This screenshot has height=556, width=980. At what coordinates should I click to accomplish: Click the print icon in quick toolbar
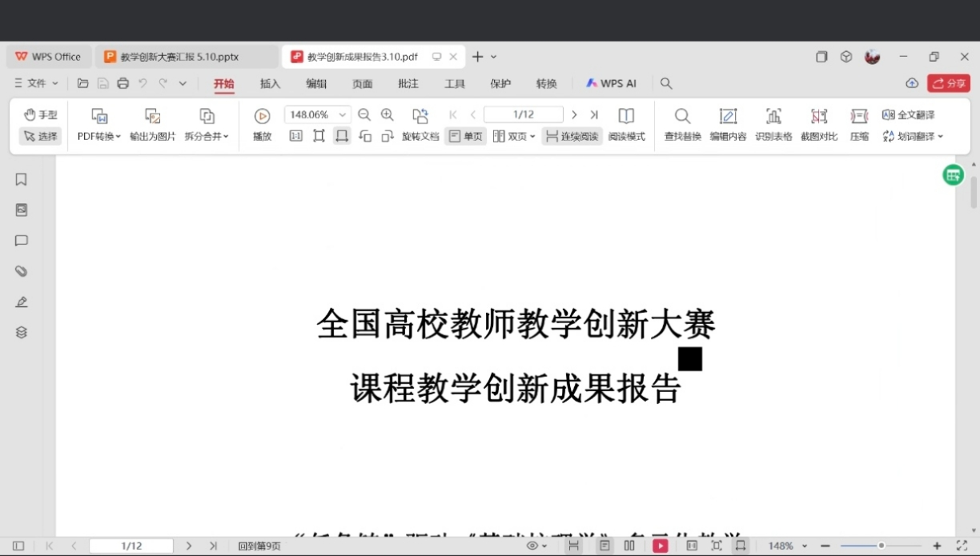(x=122, y=83)
